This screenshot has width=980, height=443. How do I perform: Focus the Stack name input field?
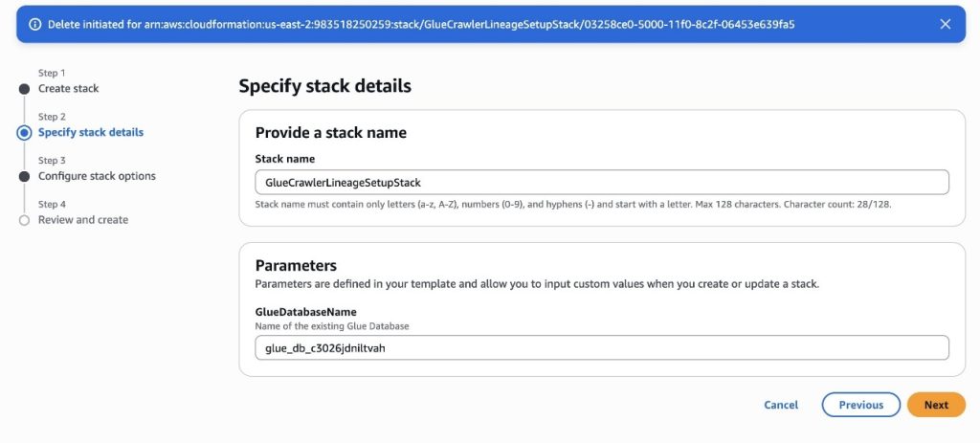pyautogui.click(x=602, y=183)
